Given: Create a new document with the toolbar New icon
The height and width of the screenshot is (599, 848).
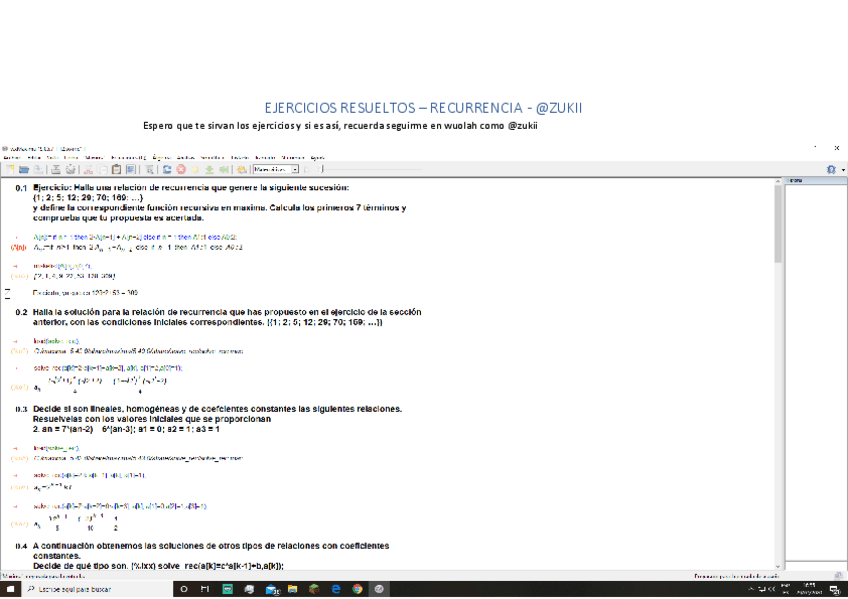Looking at the screenshot, I should [10, 169].
